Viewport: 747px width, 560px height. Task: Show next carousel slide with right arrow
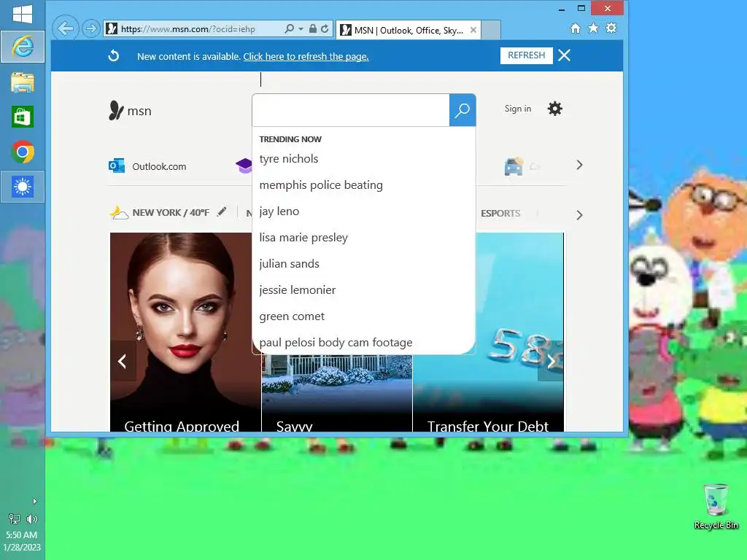(551, 361)
